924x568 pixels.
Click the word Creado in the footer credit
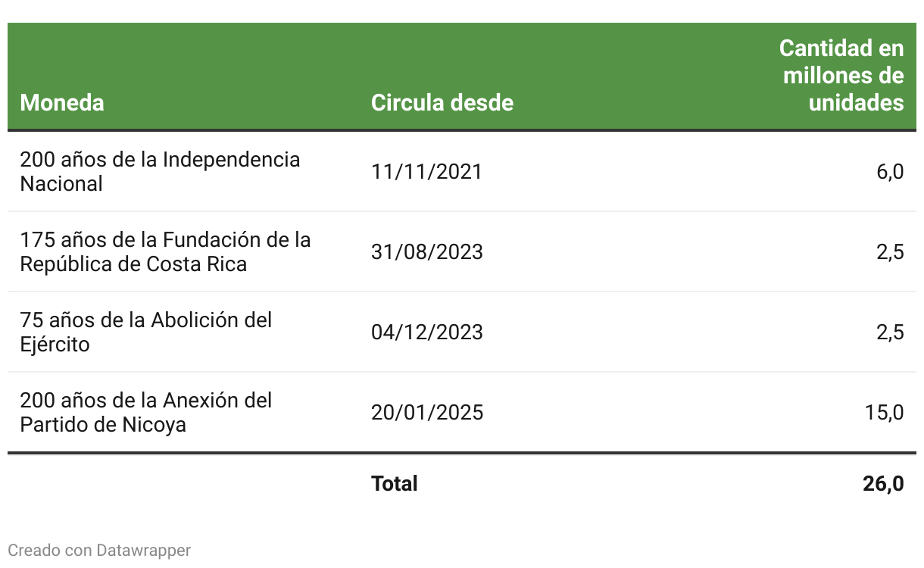(x=34, y=550)
